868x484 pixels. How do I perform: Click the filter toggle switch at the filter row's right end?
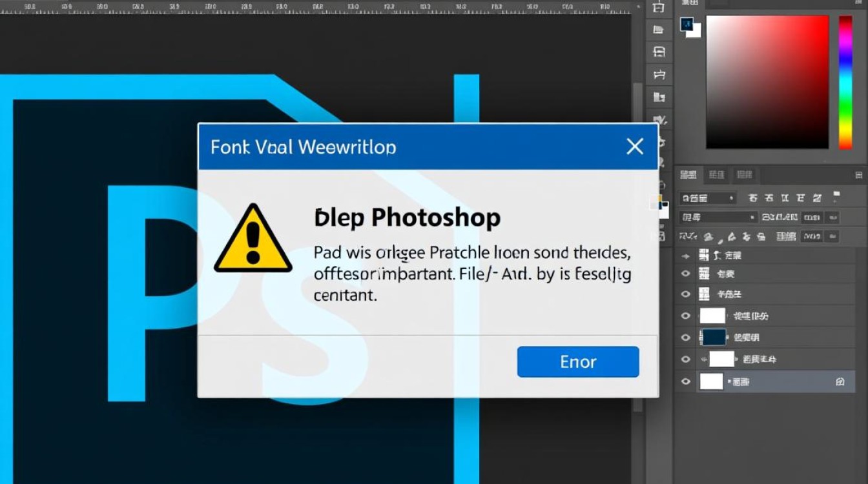836,195
